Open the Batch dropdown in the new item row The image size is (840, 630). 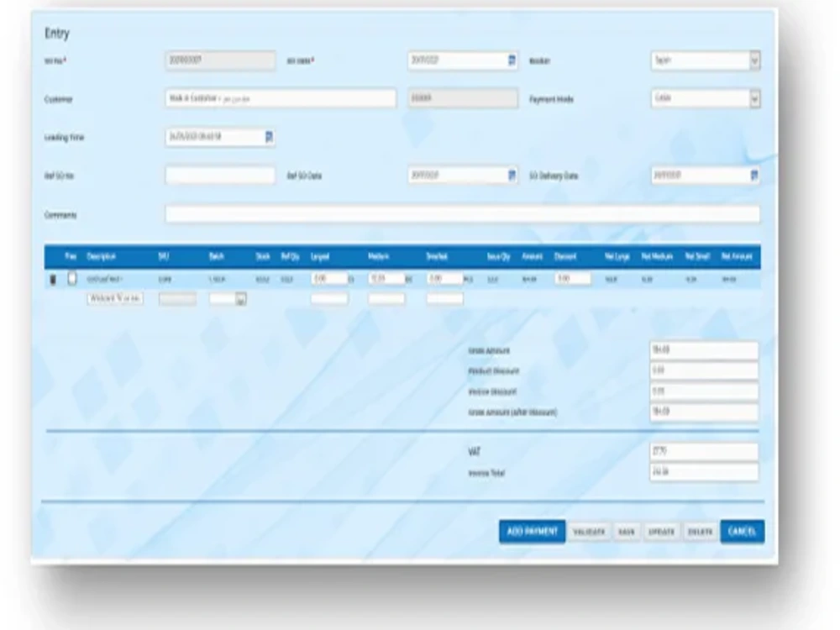(241, 300)
